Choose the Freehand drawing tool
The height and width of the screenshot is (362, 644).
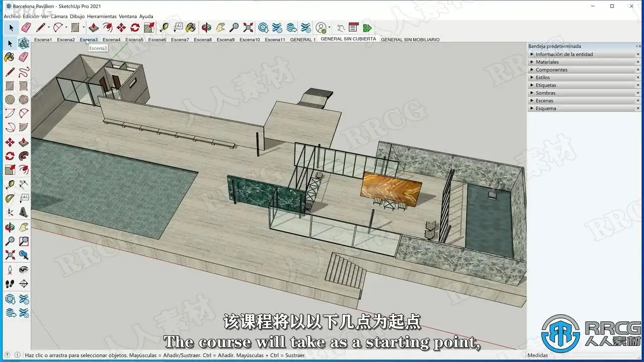tap(24, 71)
